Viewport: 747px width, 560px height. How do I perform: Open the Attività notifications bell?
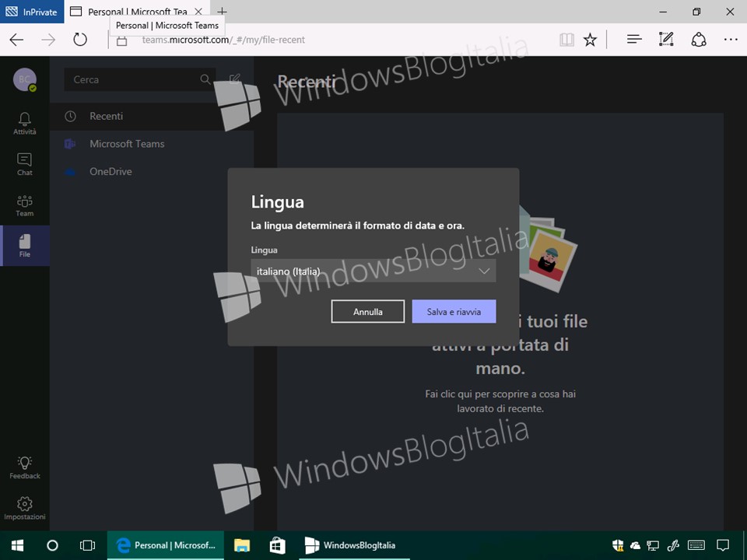tap(24, 124)
